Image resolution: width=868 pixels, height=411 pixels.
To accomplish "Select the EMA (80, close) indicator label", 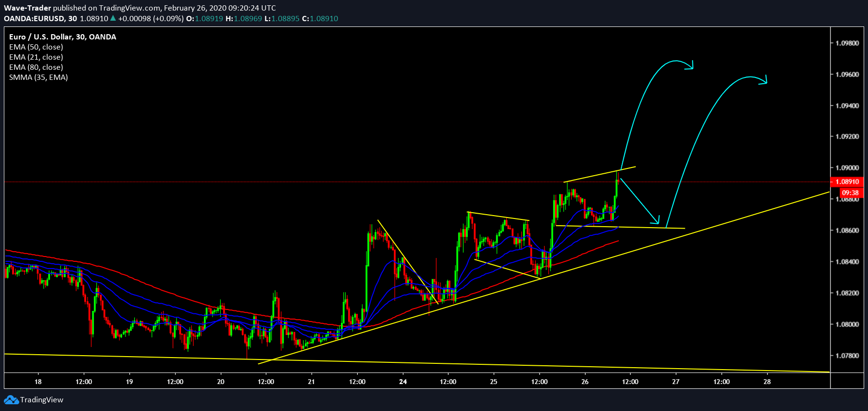I will coord(36,67).
